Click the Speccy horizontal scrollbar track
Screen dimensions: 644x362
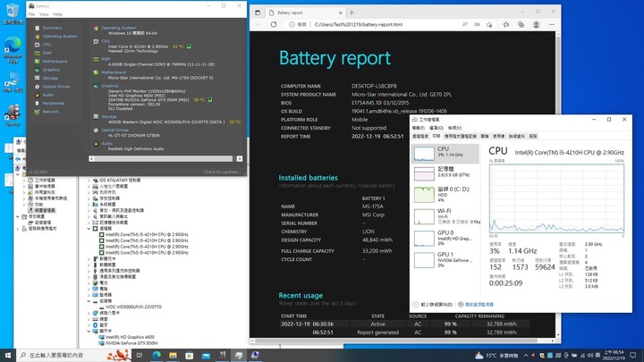click(164, 158)
